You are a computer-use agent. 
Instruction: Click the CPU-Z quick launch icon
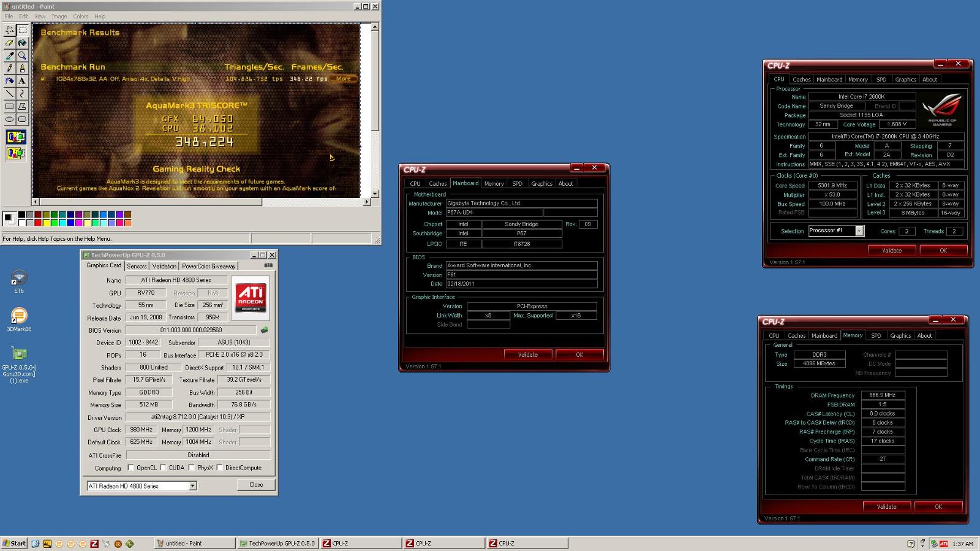[x=94, y=544]
